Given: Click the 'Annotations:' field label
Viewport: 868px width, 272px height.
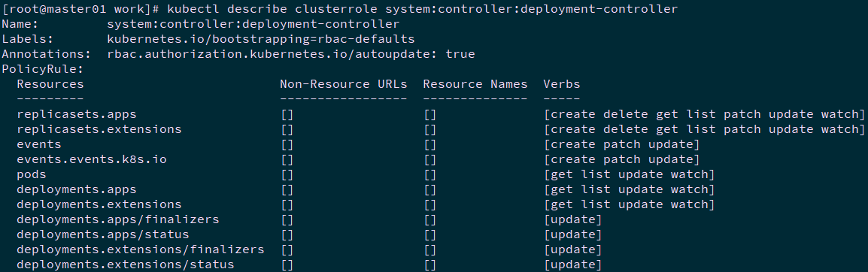Looking at the screenshot, I should pos(47,55).
